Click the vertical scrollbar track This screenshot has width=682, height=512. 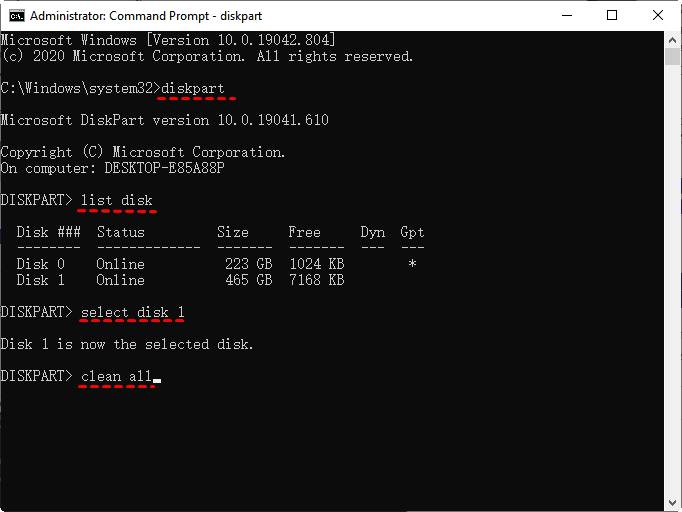click(673, 300)
